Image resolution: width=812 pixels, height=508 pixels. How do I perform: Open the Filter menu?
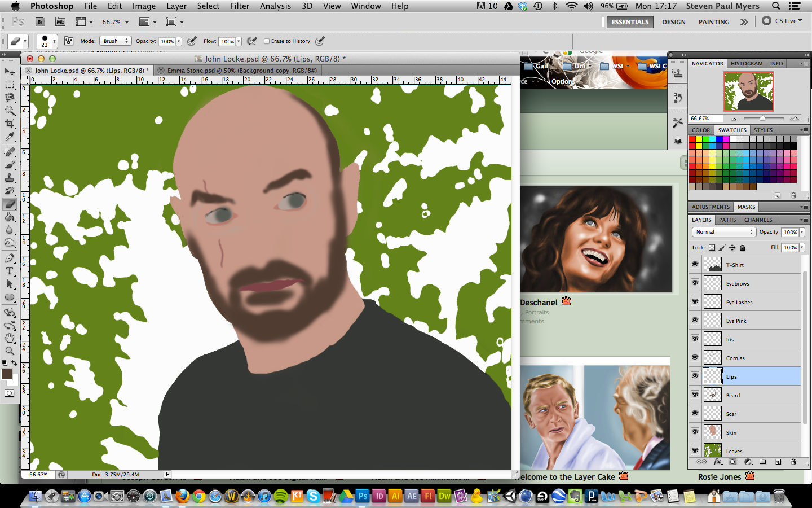[240, 6]
